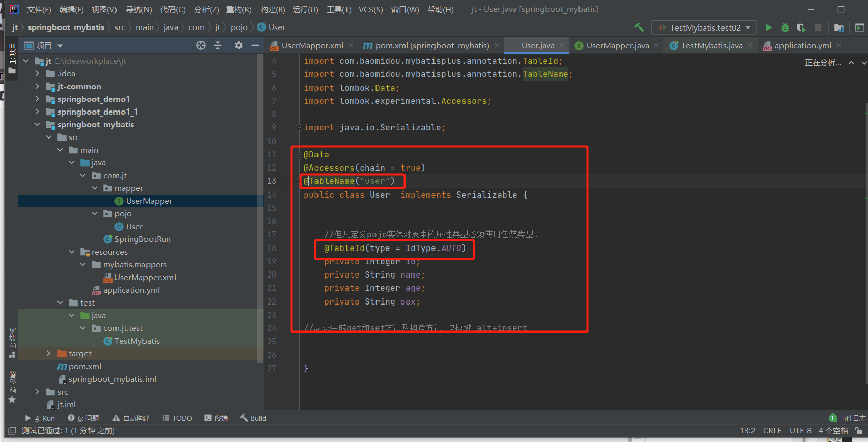Open the Build tool window
This screenshot has height=442, width=868.
[253, 418]
